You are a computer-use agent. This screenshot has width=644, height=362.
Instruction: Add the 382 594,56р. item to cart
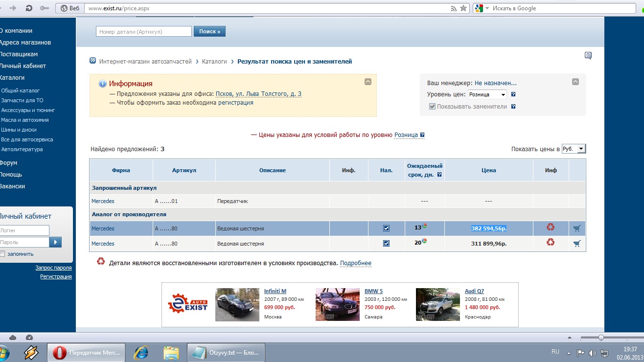[577, 228]
